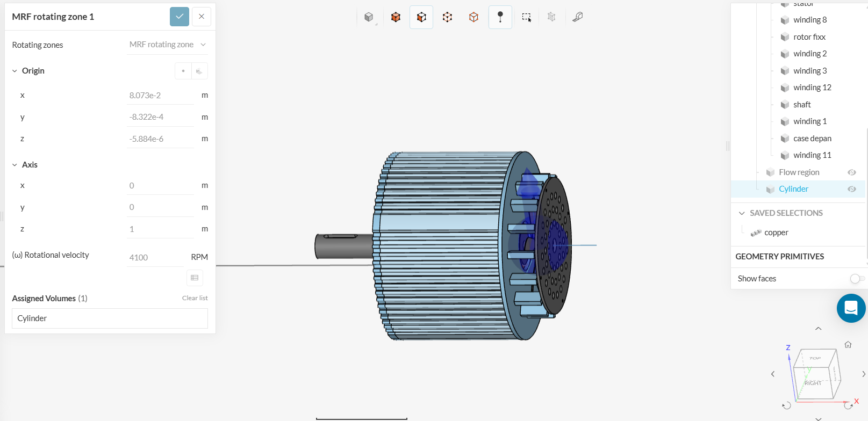Open the Rotating zones type dropdown

(168, 45)
